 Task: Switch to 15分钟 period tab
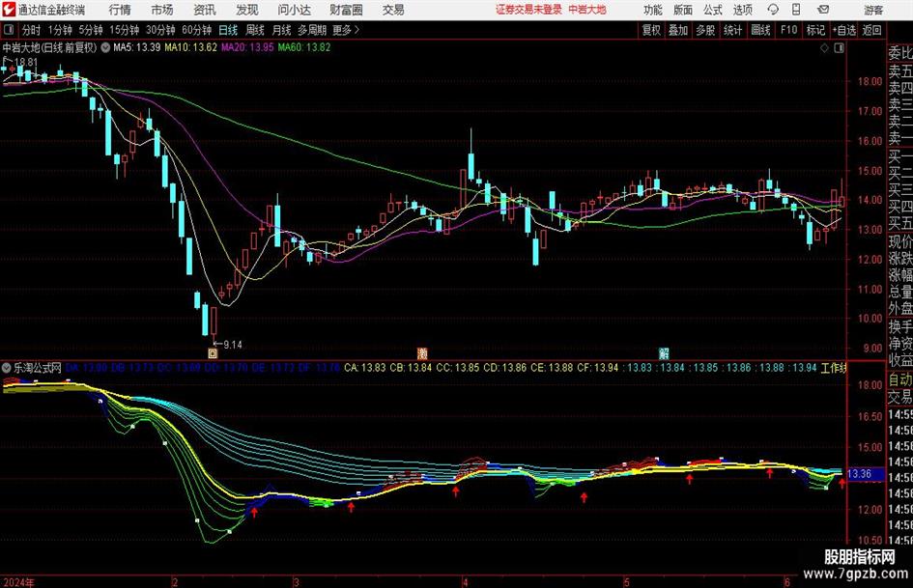click(x=125, y=30)
